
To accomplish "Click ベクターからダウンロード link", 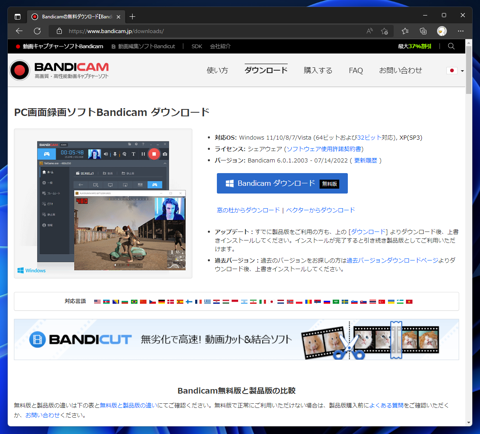I will pyautogui.click(x=320, y=210).
